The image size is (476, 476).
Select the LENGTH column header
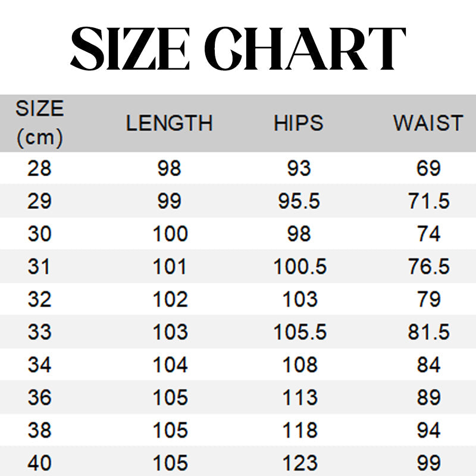coord(170,123)
